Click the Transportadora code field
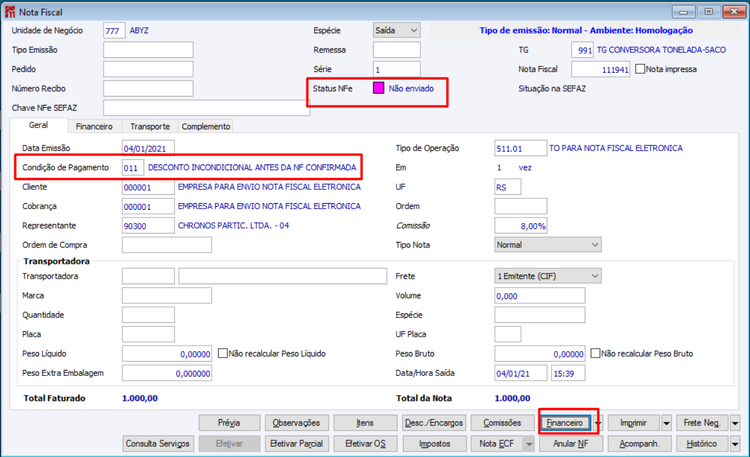The image size is (750, 457). coord(148,276)
